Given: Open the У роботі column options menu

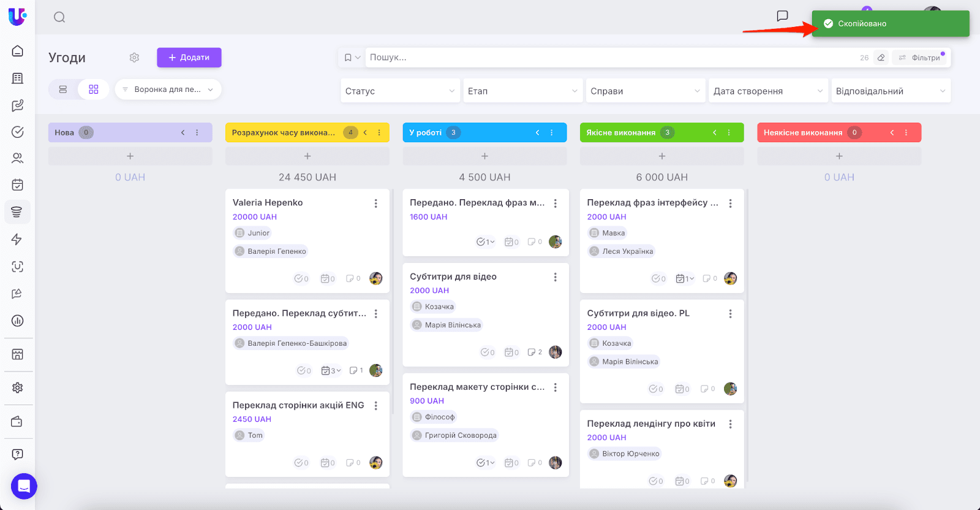Looking at the screenshot, I should click(x=551, y=132).
